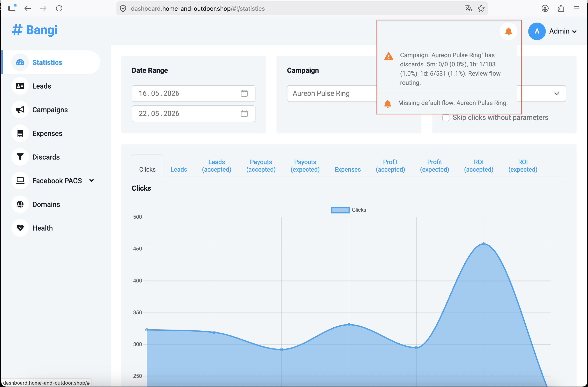Open the Domains sidebar page
Screen dimensions: 588x387
46,204
